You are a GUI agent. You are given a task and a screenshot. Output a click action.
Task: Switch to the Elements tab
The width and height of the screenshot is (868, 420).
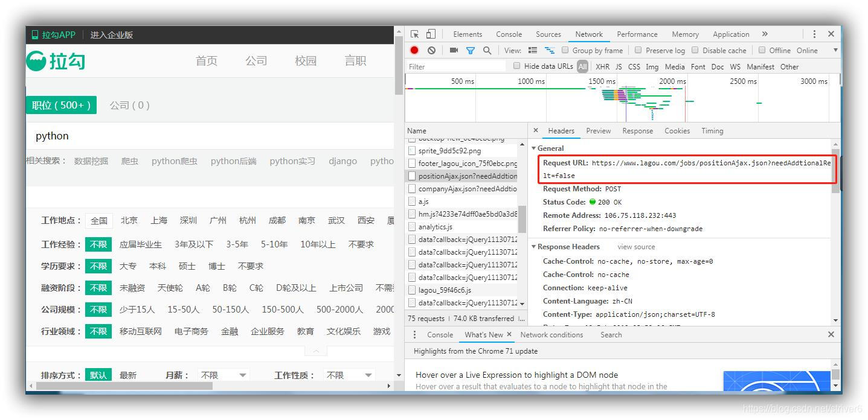468,34
